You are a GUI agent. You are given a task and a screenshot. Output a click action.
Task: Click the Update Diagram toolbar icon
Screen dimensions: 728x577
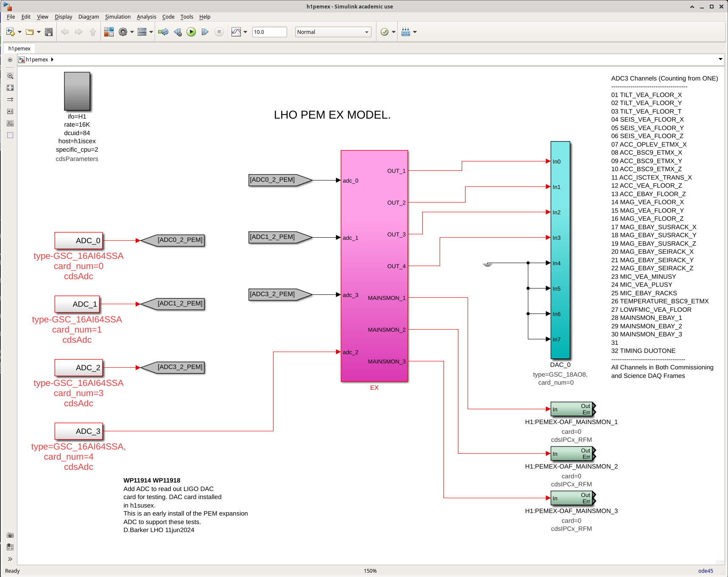point(163,32)
